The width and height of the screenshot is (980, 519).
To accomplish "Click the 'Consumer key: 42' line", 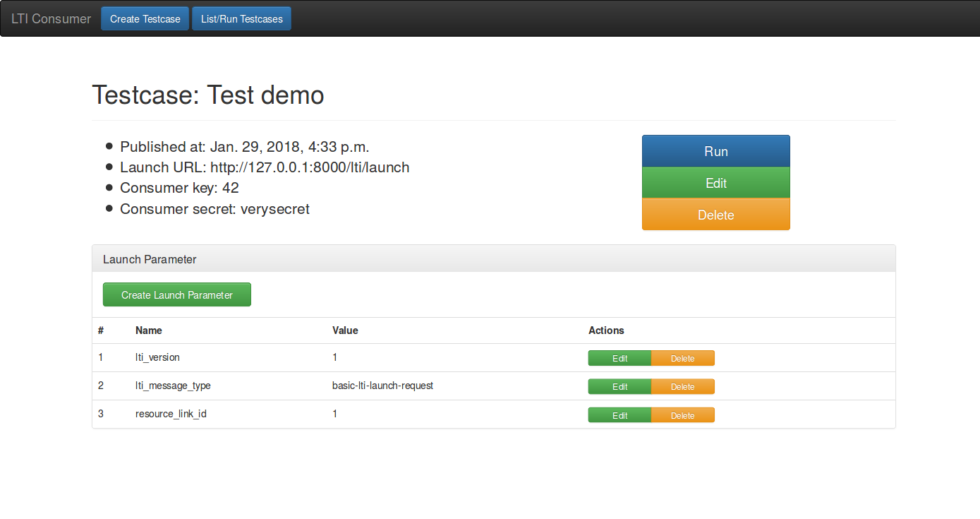I will [179, 188].
